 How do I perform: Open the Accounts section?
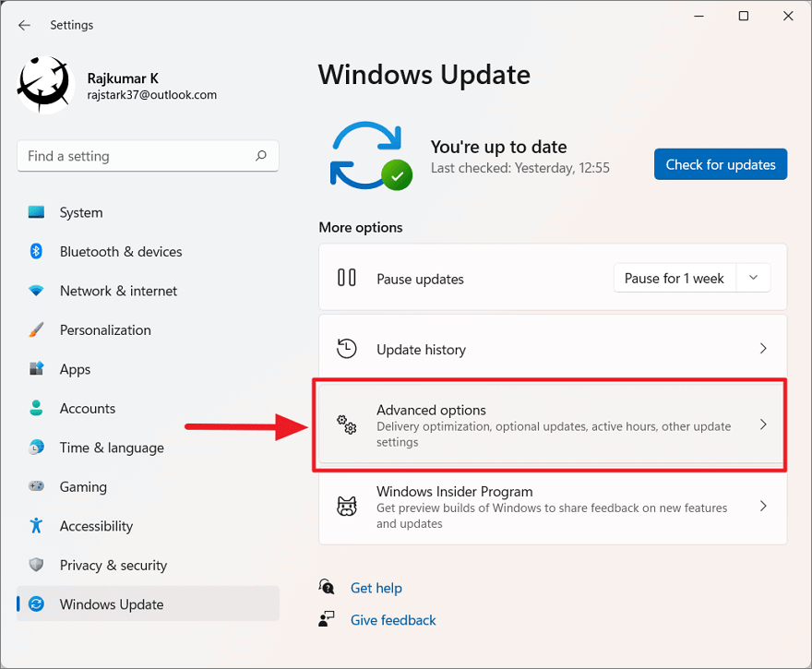[x=148, y=409]
